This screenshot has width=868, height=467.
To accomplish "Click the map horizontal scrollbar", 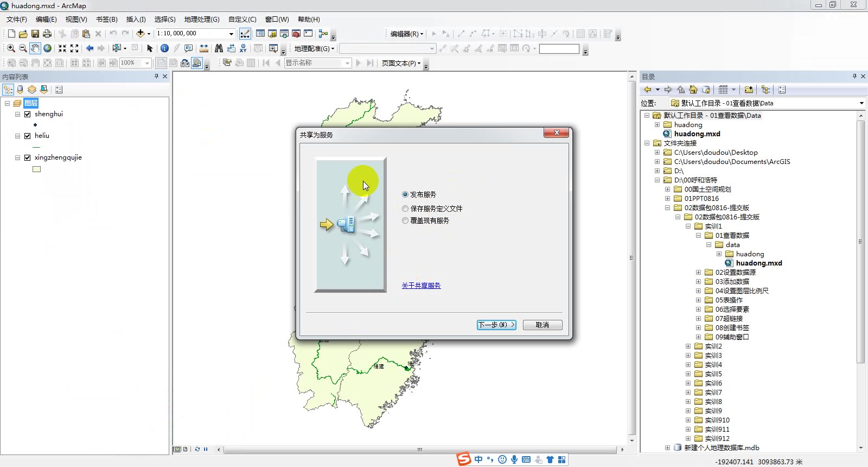I will point(419,450).
